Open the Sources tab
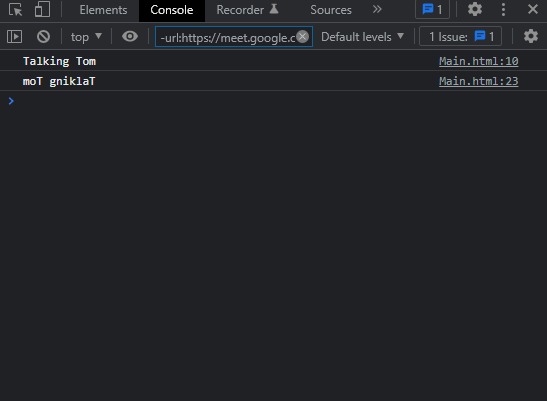547x401 pixels. 331,10
